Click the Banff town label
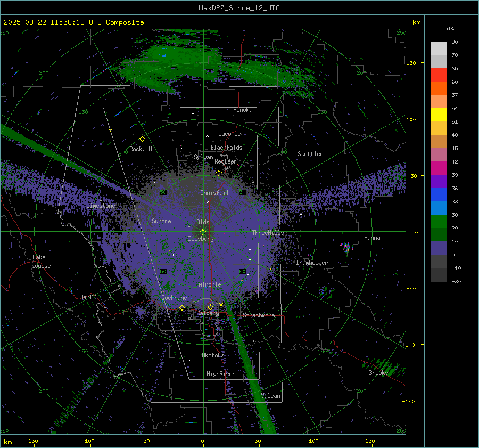The width and height of the screenshot is (479, 448). 88,297
